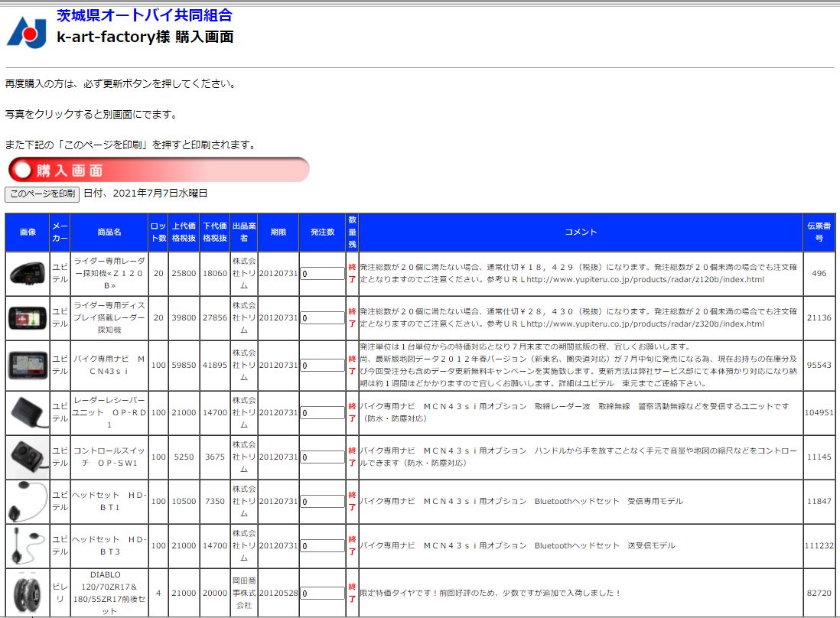Click order quantity field for slip 82720
The width and height of the screenshot is (840, 618).
coord(322,594)
